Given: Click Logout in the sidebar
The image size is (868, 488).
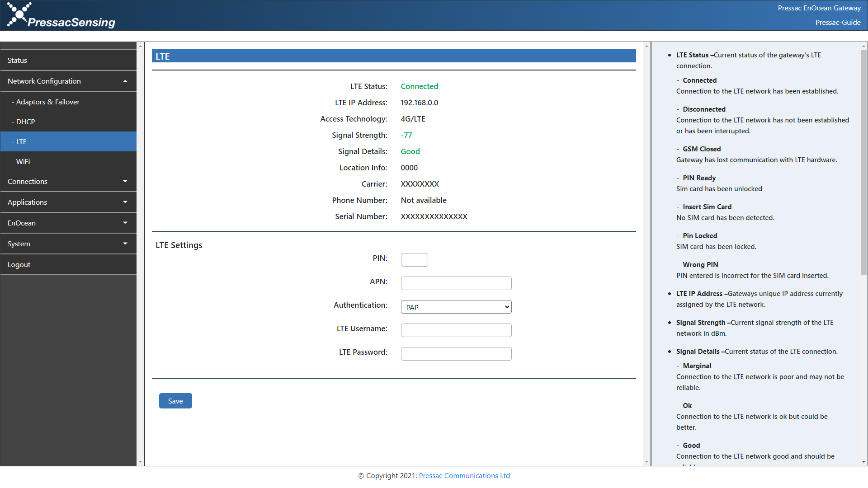Looking at the screenshot, I should (x=68, y=264).
